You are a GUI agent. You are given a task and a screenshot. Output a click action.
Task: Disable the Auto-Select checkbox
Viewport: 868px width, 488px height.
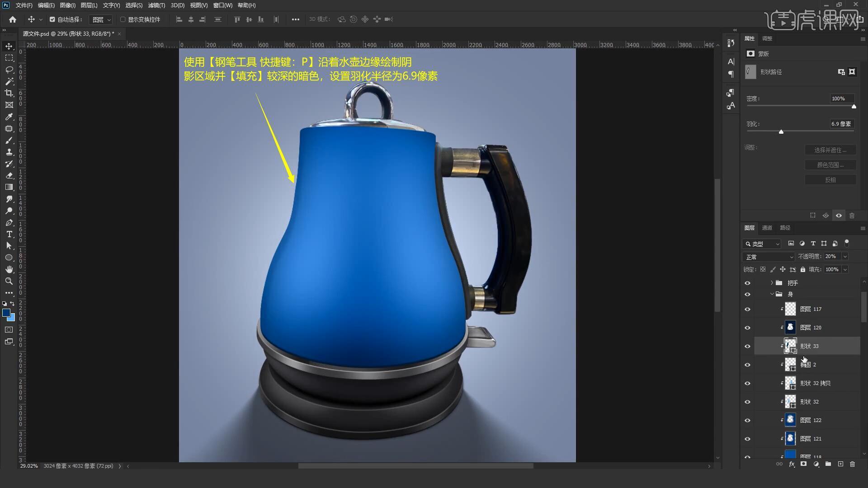point(52,19)
